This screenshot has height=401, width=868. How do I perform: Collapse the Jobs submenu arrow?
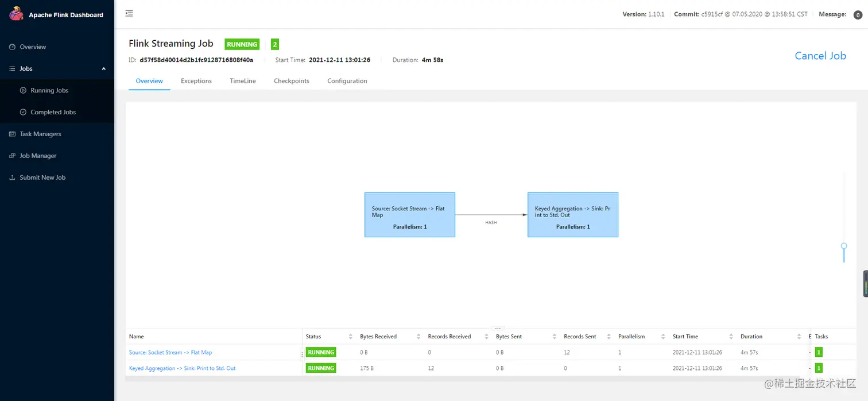[104, 69]
